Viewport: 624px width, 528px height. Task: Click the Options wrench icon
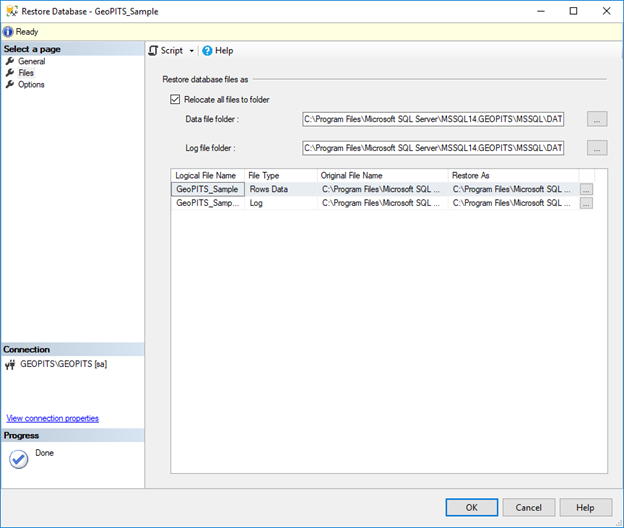tap(10, 84)
